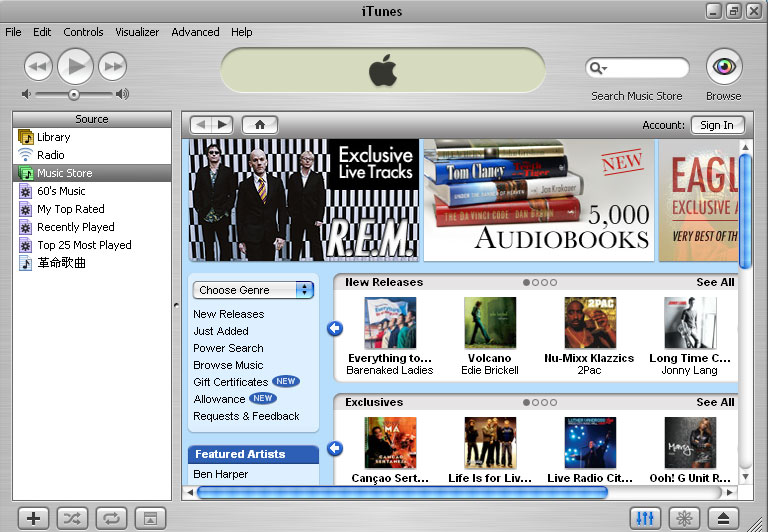The height and width of the screenshot is (532, 768).
Task: Click the Play button
Action: pyautogui.click(x=75, y=66)
